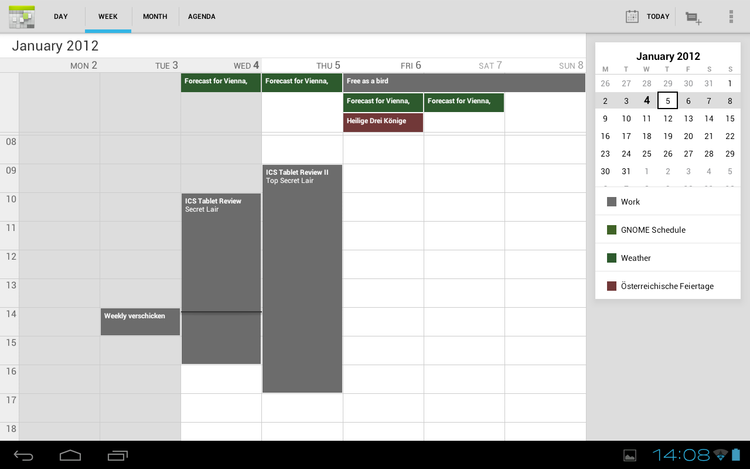Jump to today with the Today button
The image size is (750, 469).
point(647,17)
